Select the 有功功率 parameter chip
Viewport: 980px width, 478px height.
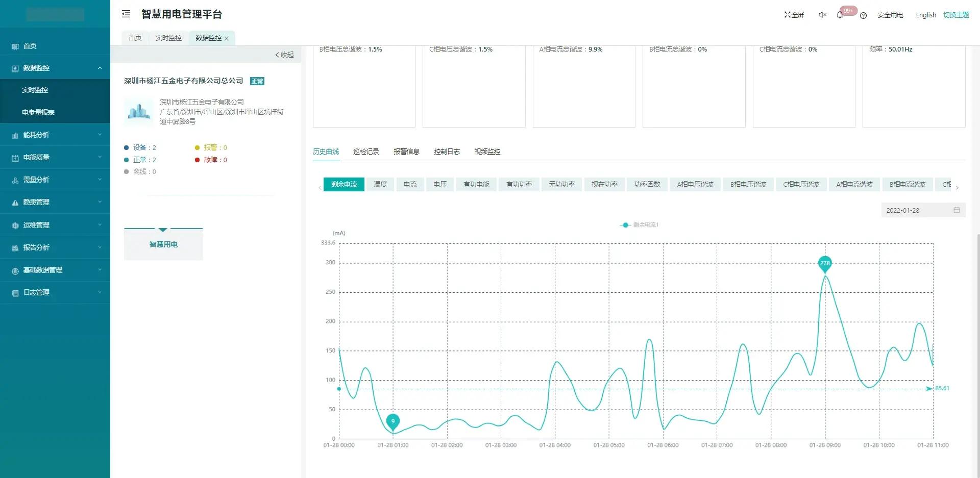(519, 184)
